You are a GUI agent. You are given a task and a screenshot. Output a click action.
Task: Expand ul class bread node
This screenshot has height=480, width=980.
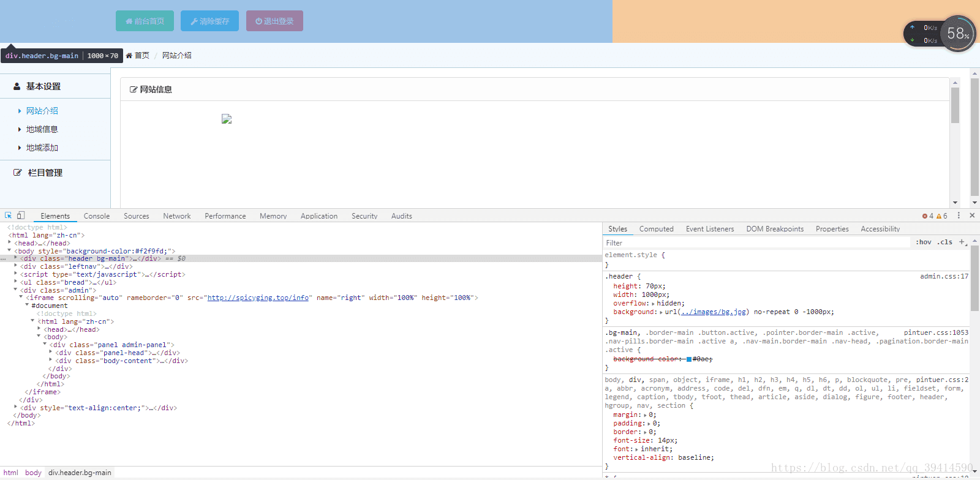(x=15, y=282)
